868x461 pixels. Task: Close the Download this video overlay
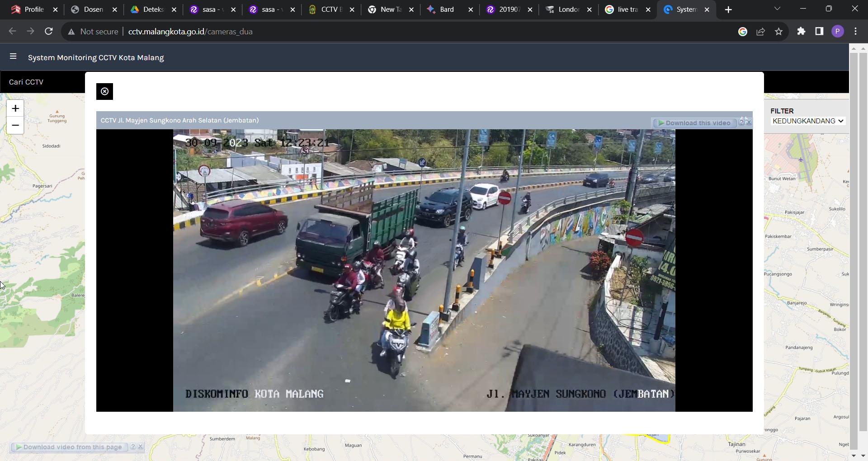pyautogui.click(x=749, y=122)
